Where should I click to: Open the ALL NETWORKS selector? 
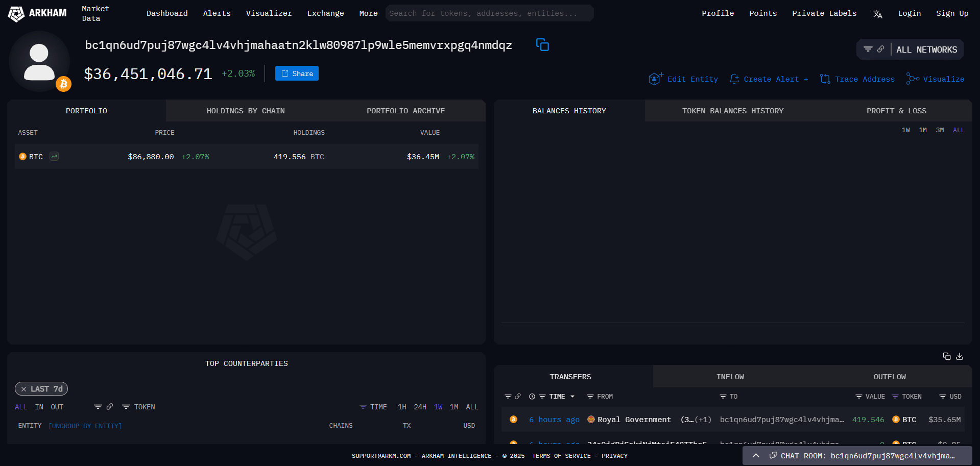click(x=910, y=50)
